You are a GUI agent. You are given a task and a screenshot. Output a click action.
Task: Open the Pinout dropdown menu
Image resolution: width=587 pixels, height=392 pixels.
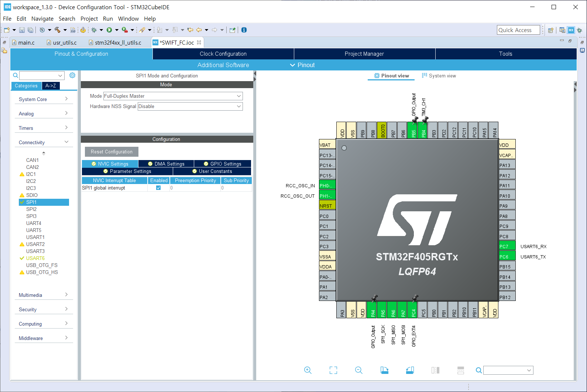tap(302, 65)
